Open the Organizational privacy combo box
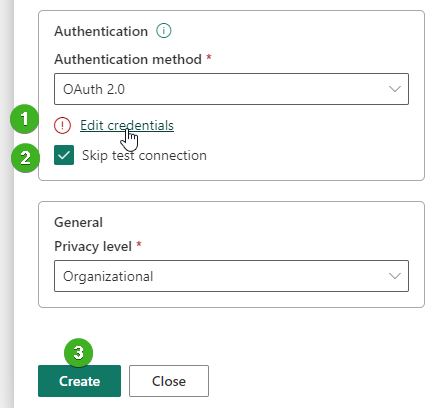The image size is (442, 408). click(231, 276)
